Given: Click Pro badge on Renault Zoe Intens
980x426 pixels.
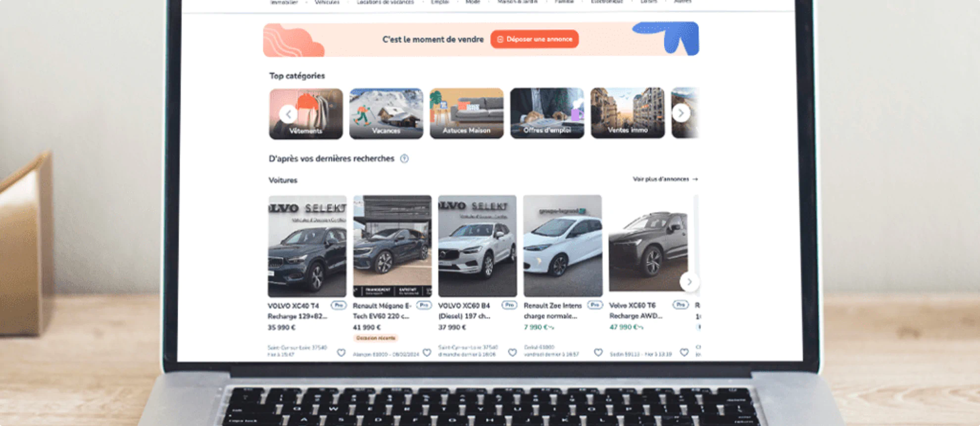Looking at the screenshot, I should click(x=595, y=305).
